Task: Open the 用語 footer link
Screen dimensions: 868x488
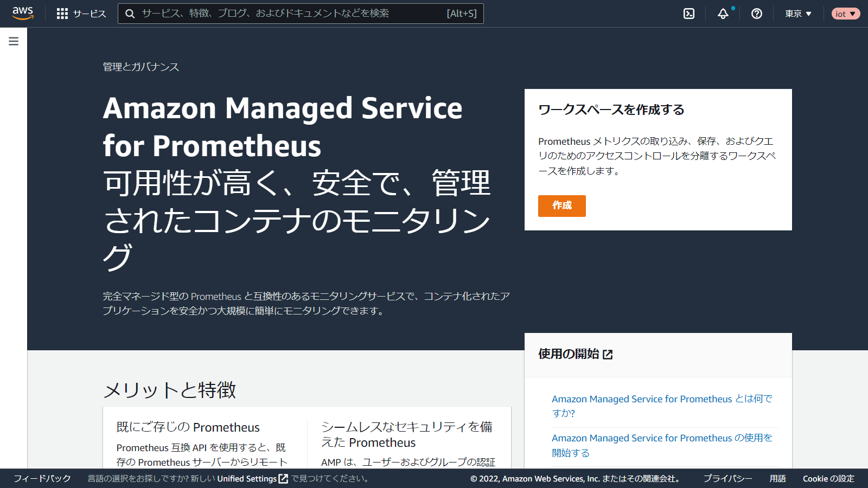Action: point(777,478)
